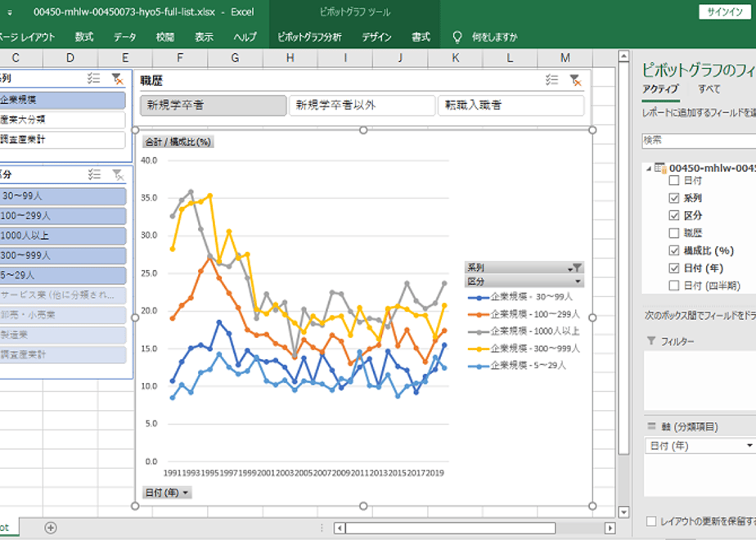
Task: Open the 校閲 ribbon tab
Action: [165, 37]
